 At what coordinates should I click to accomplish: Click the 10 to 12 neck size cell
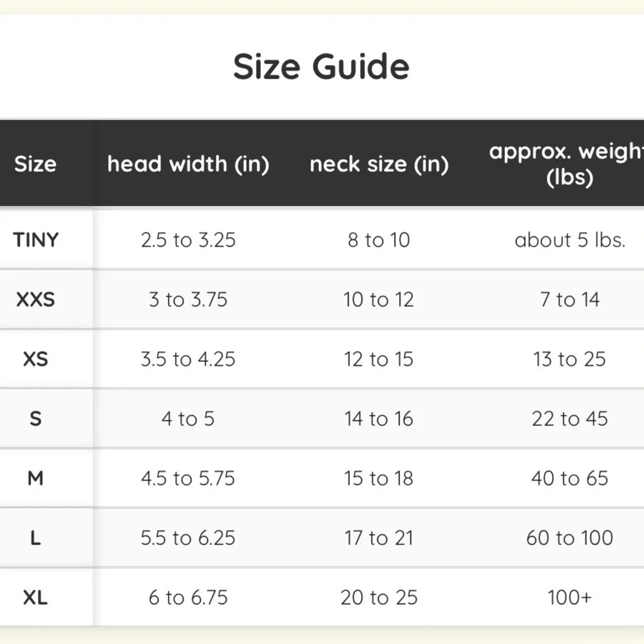[379, 299]
